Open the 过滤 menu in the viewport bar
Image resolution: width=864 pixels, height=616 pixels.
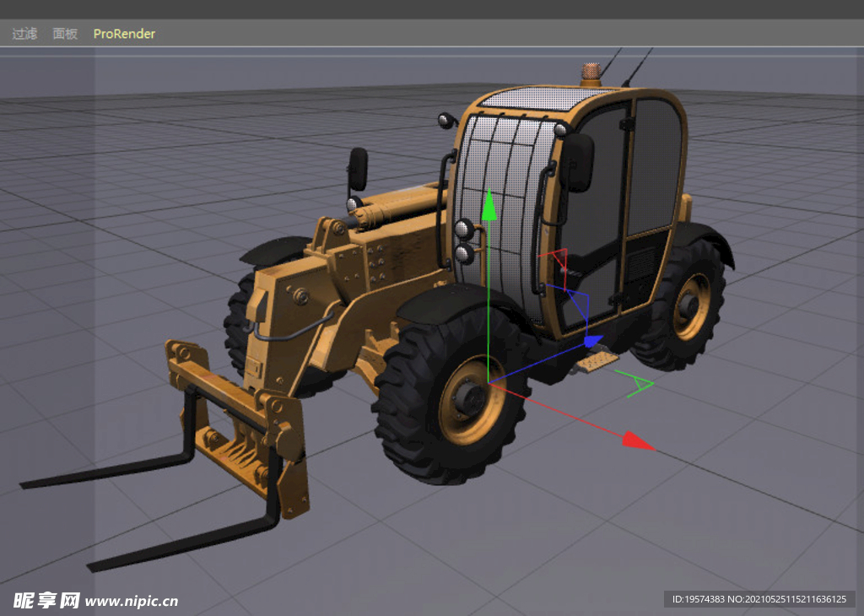pos(23,34)
